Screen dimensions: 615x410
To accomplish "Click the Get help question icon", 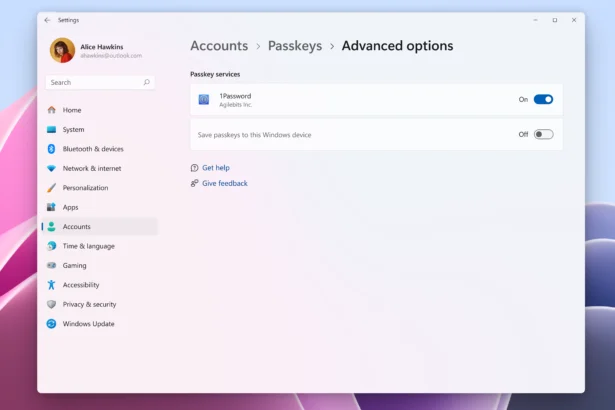I will pyautogui.click(x=194, y=168).
